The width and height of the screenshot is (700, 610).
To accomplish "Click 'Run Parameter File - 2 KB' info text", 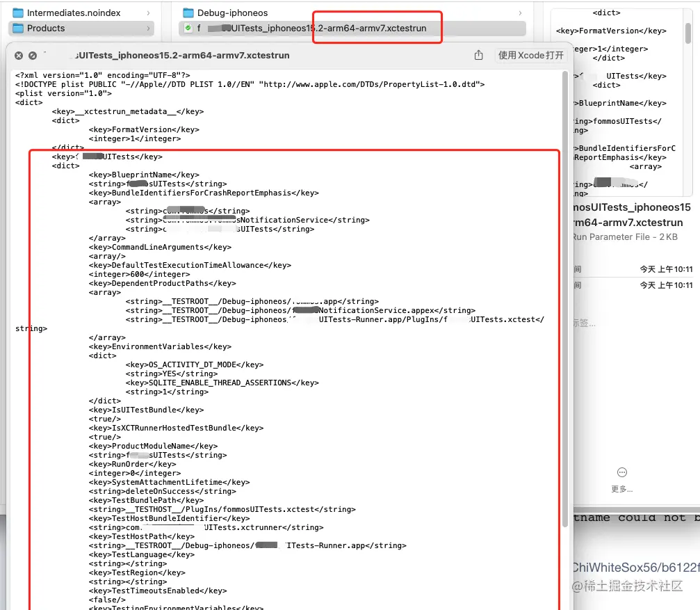I will [625, 237].
